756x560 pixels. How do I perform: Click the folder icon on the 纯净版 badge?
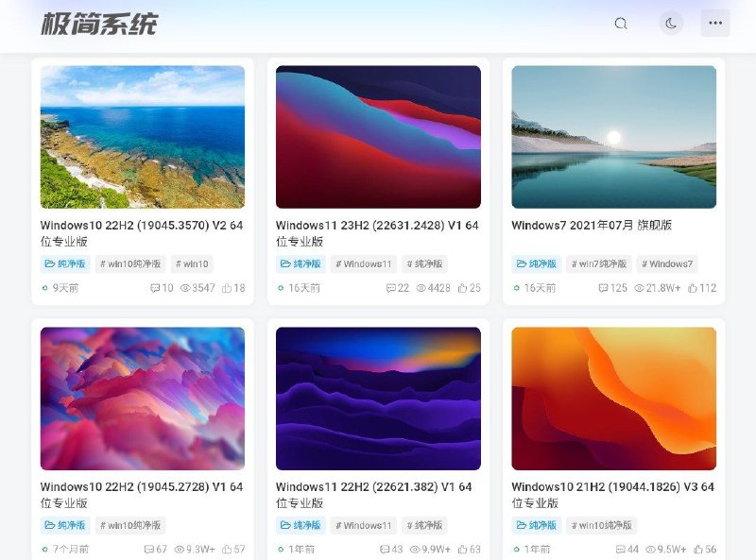pyautogui.click(x=48, y=263)
